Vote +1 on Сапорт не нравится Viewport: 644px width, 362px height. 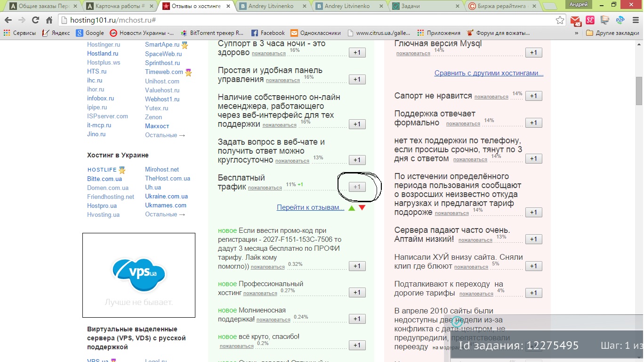click(x=533, y=96)
